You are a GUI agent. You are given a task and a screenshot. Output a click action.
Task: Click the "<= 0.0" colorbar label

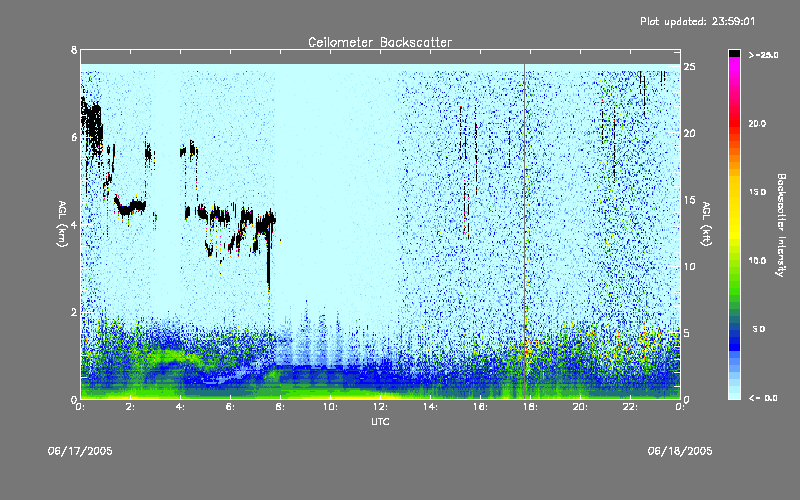(x=763, y=397)
